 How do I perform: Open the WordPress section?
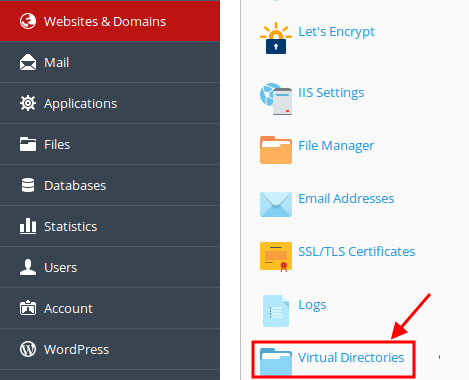coord(110,349)
